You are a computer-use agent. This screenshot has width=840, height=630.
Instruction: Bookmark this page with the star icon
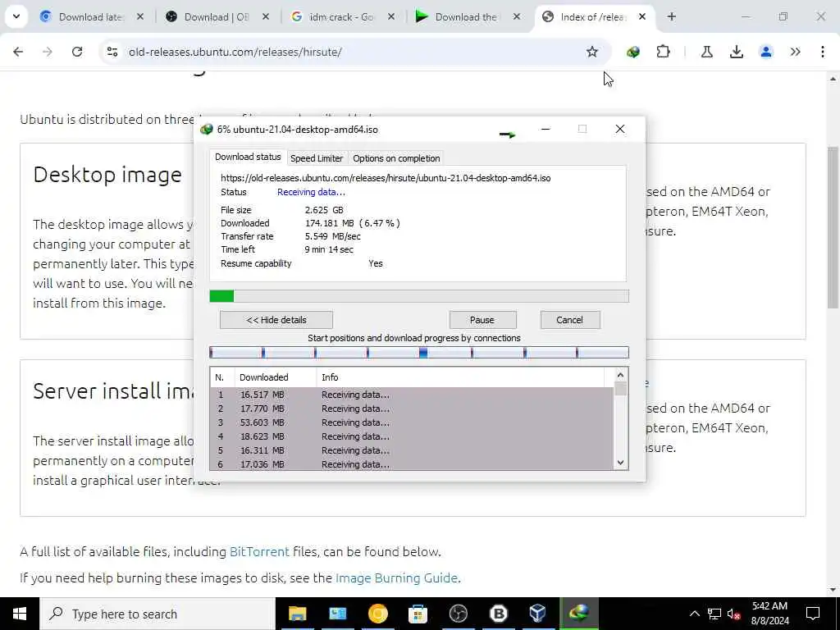(x=592, y=52)
